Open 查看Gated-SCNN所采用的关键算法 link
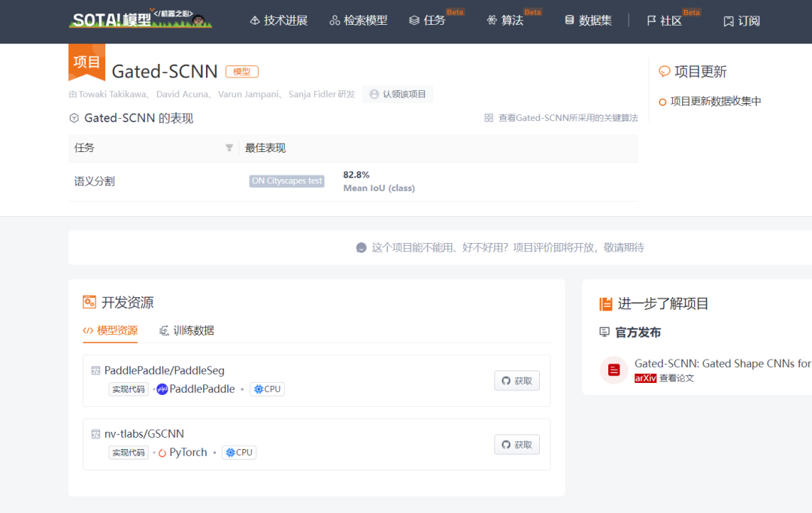 (x=568, y=118)
